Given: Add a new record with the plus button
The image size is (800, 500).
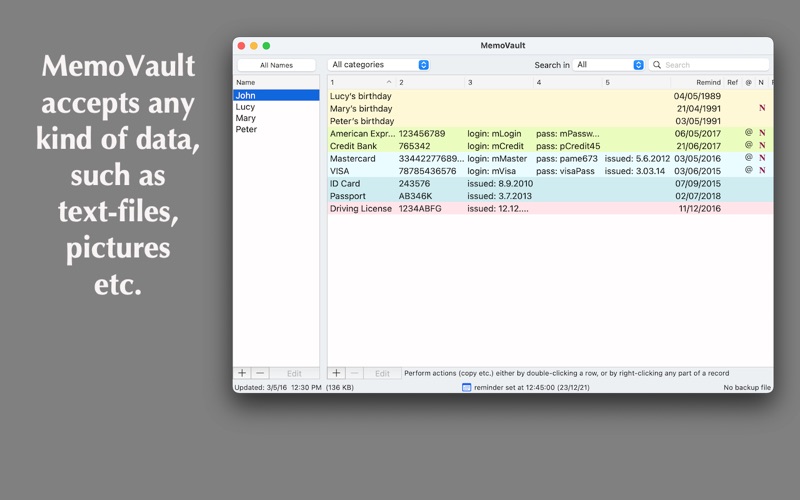Looking at the screenshot, I should tap(336, 373).
